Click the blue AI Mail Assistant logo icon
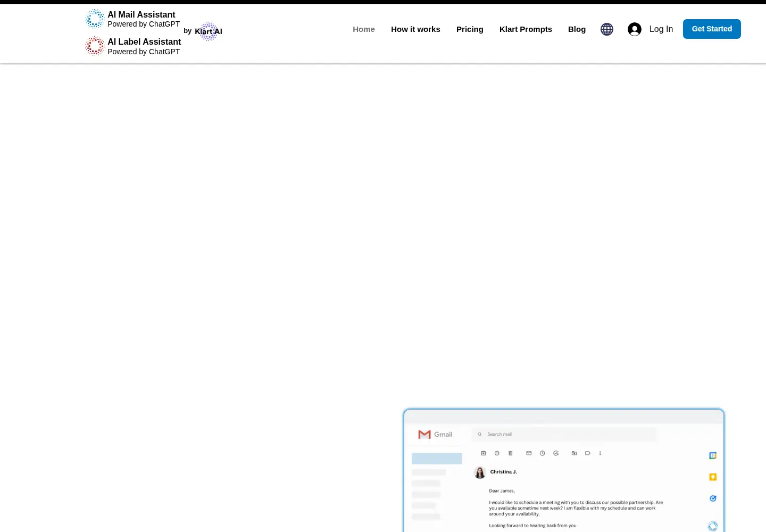The image size is (766, 532). click(95, 19)
